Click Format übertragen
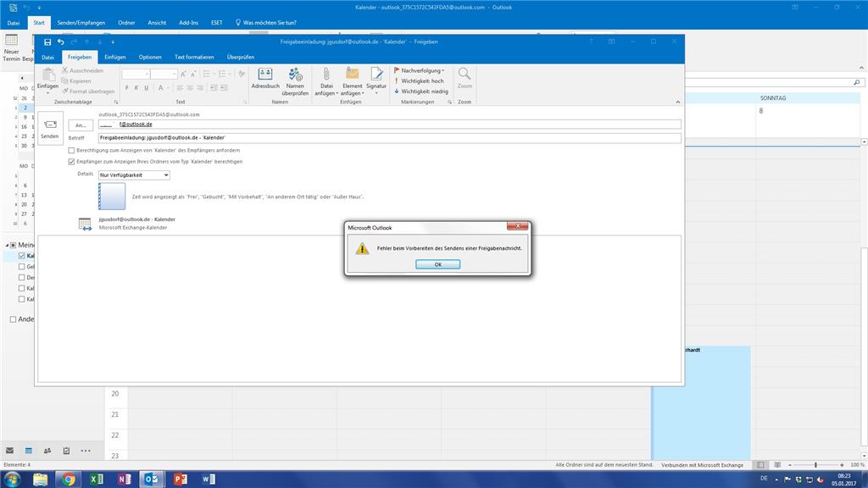Viewport: 868px width, 488px height. 88,91
